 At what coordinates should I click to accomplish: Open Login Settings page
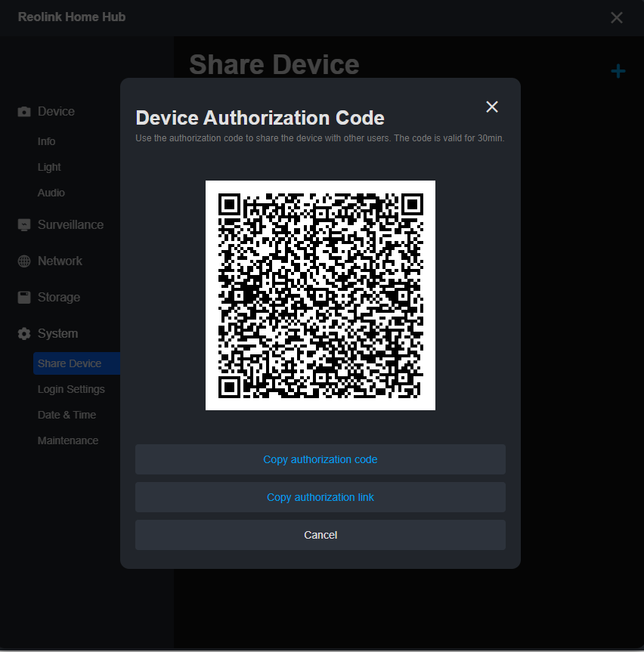71,389
